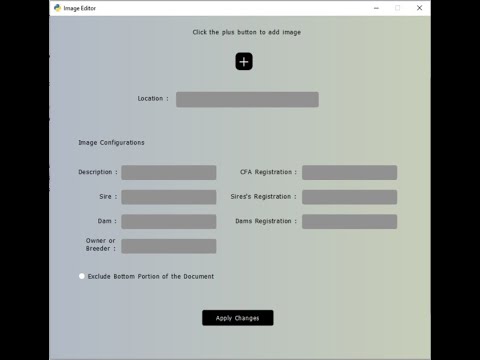Viewport: 480px width, 360px height.
Task: Focus the CFA Registration field
Action: [350, 173]
